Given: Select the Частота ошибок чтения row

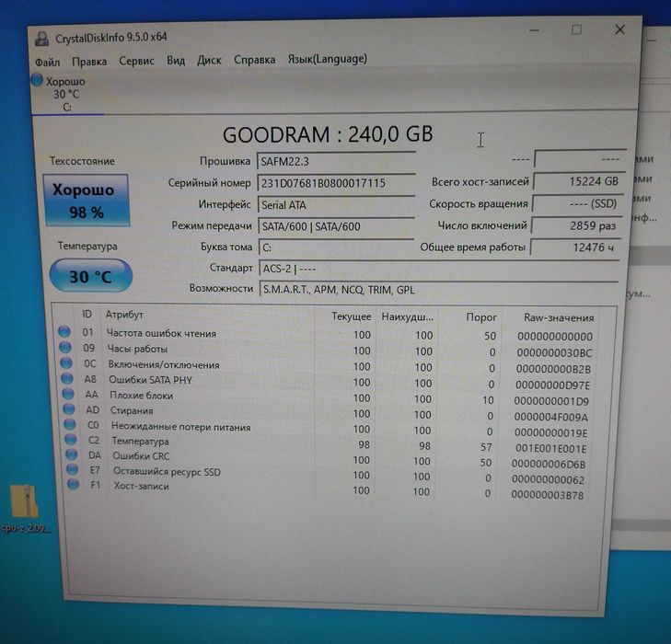Looking at the screenshot, I should coord(326,334).
